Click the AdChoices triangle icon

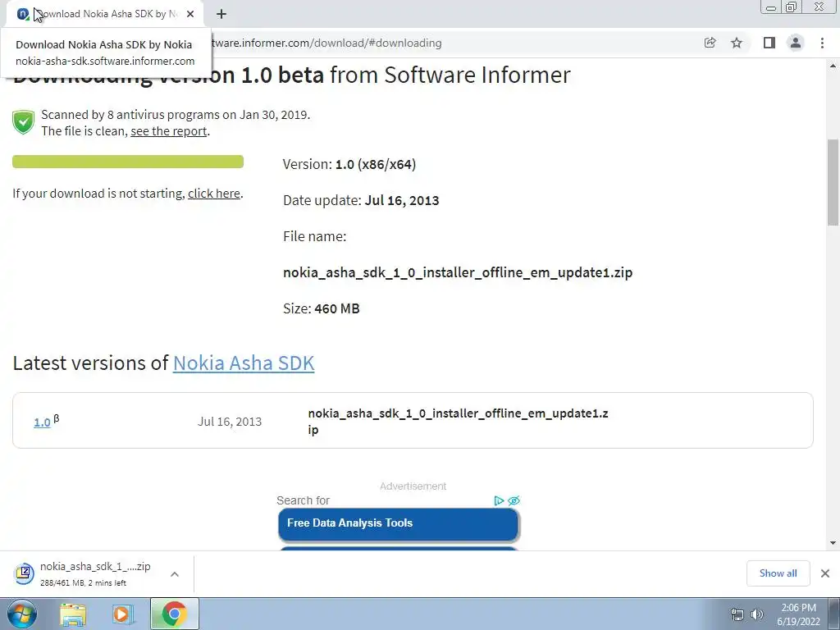click(499, 501)
